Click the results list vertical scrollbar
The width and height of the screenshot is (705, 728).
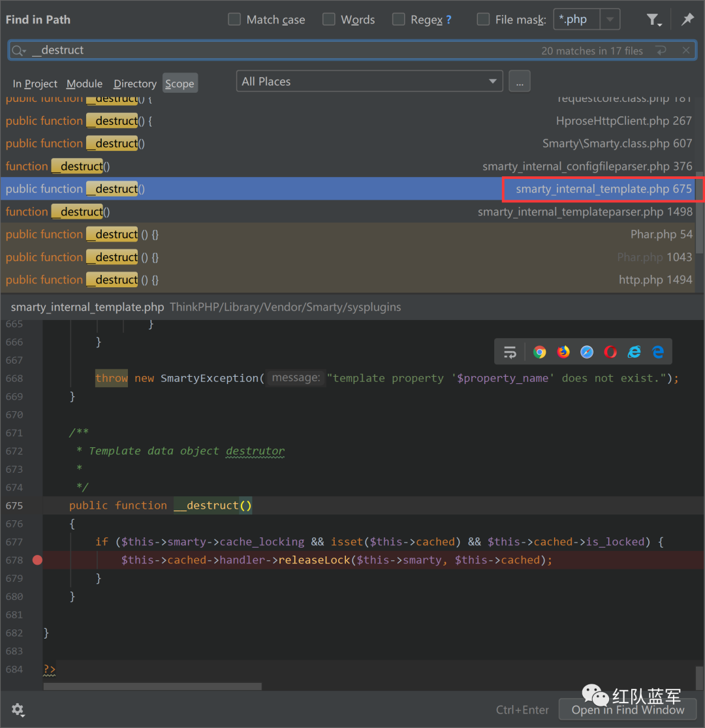point(700,214)
